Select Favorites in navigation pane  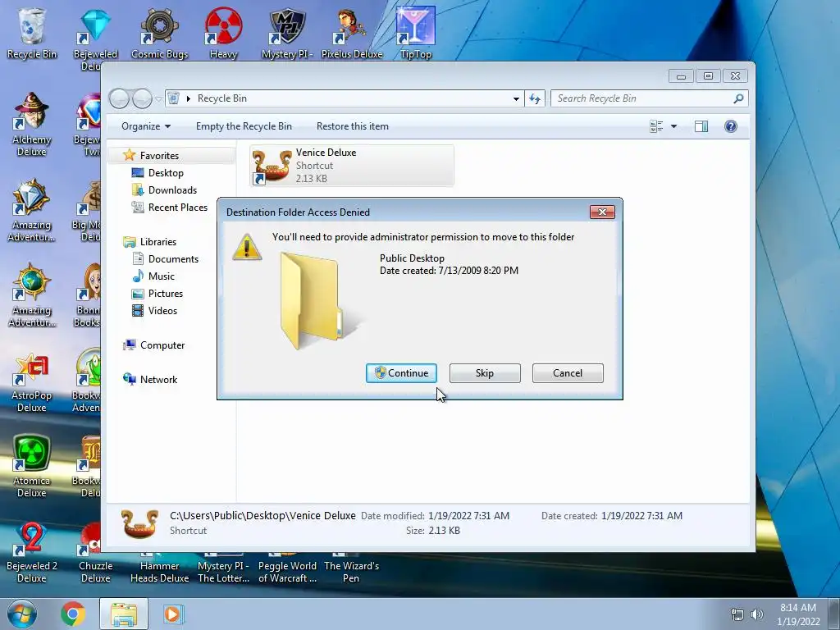159,156
